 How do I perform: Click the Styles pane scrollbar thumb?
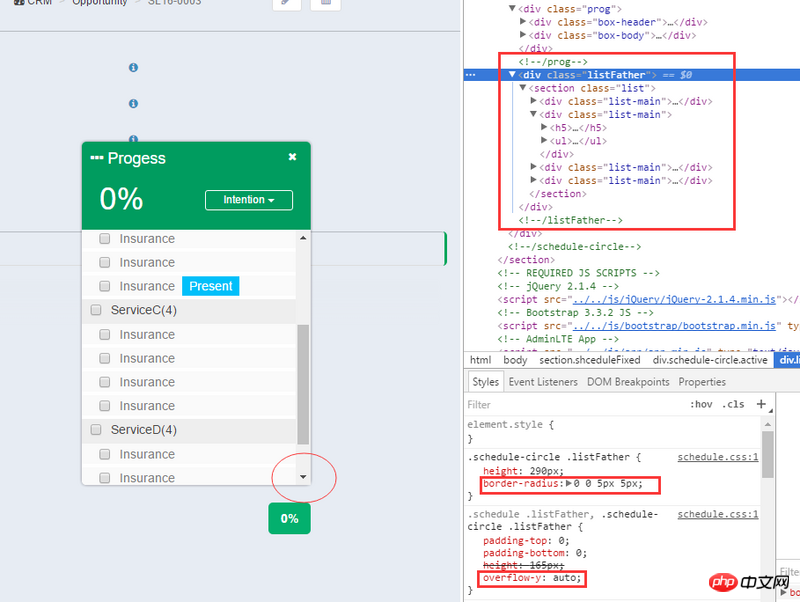(768, 455)
